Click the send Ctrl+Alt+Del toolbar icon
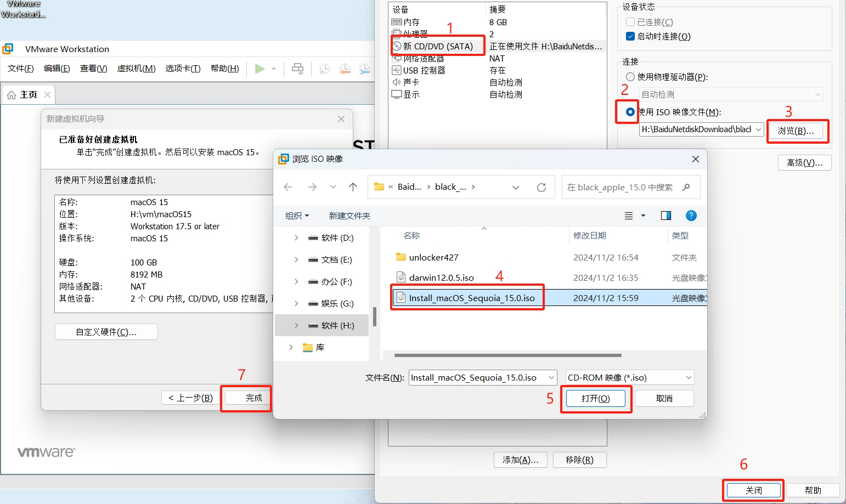The image size is (846, 504). 298,69
